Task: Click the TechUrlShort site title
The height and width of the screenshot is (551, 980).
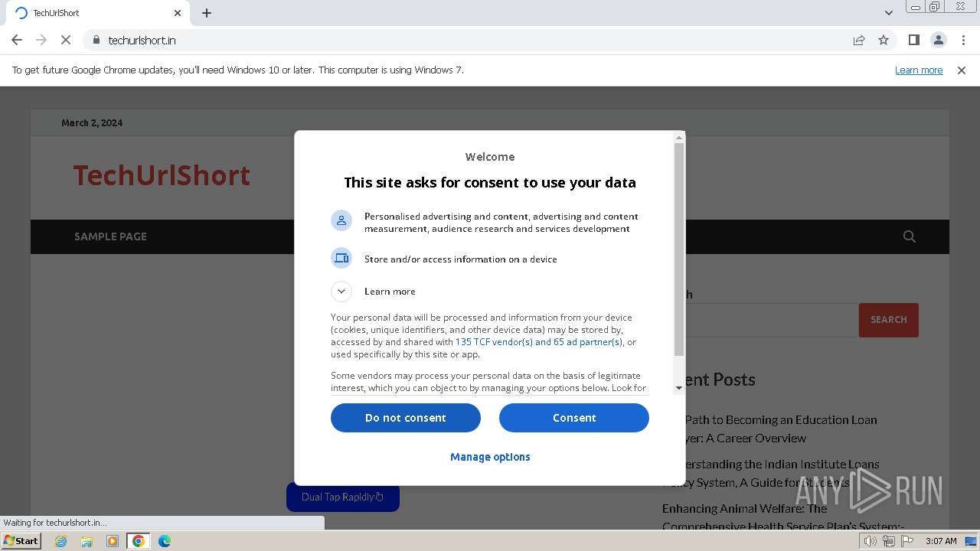Action: [162, 175]
